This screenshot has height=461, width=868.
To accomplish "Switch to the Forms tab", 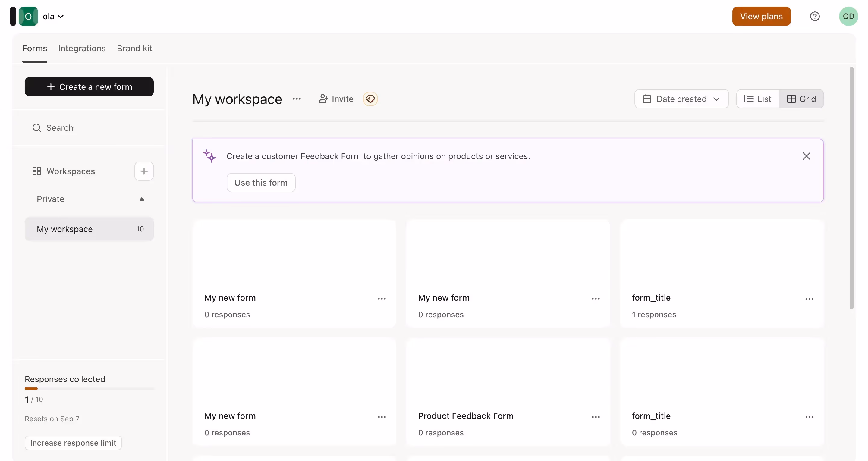I will [35, 48].
